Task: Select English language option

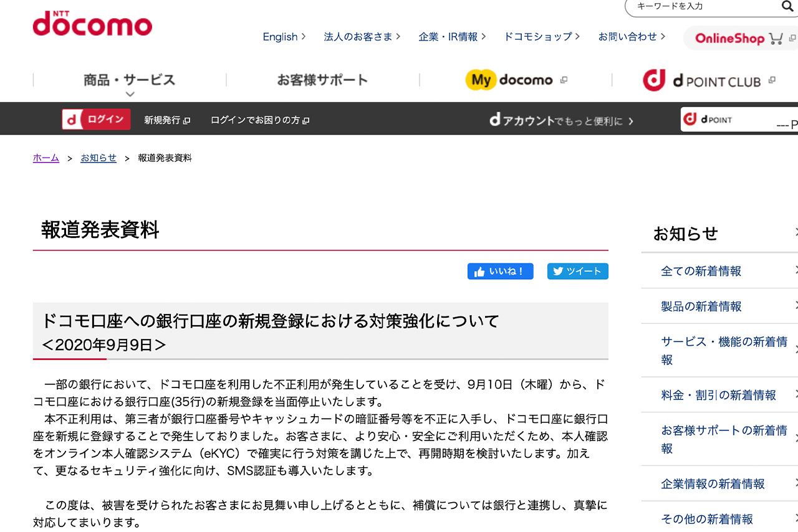Action: (x=280, y=37)
